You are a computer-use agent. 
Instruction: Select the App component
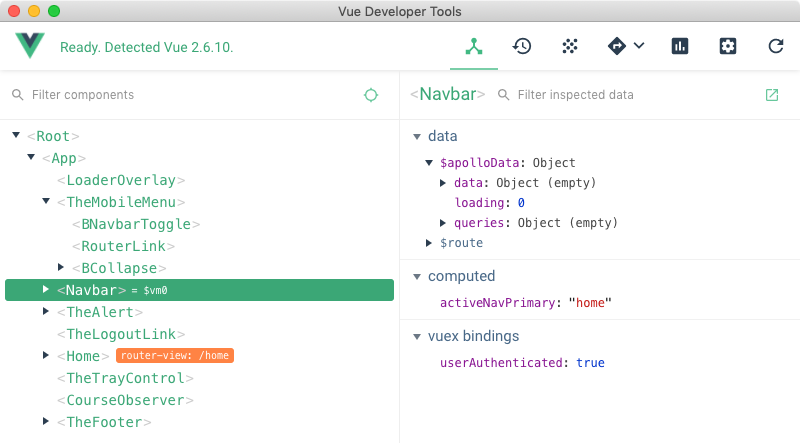(x=64, y=158)
